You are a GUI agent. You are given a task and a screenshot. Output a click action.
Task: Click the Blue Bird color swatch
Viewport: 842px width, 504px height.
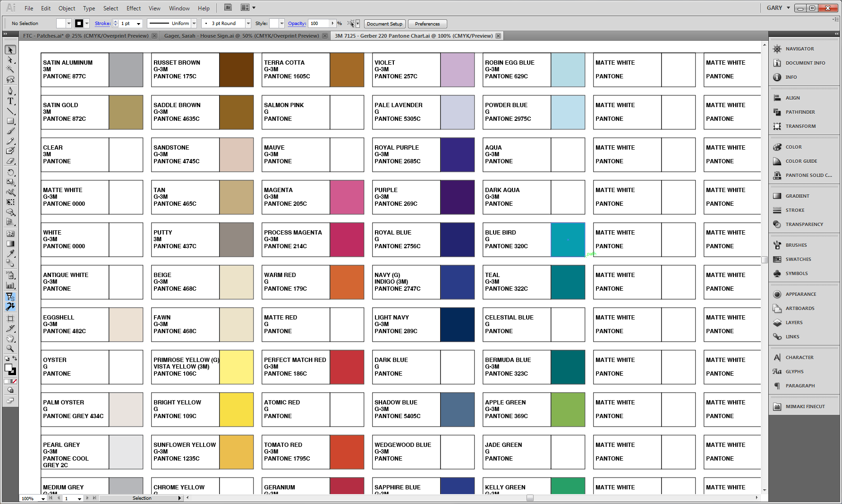568,240
